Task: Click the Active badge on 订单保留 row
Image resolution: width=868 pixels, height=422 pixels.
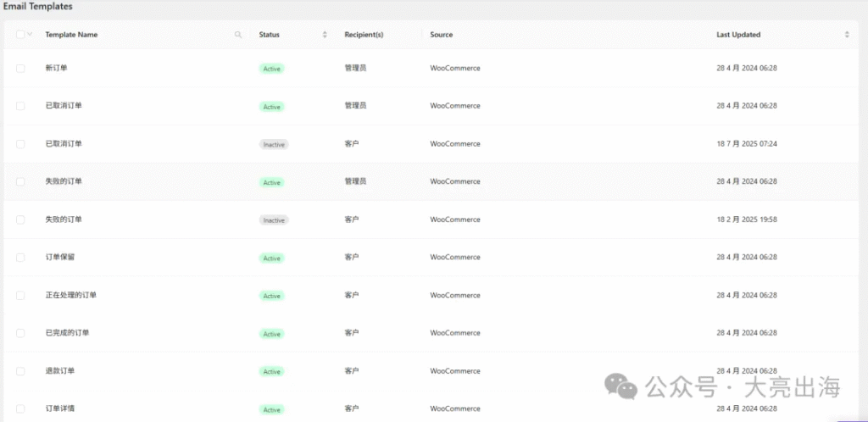Action: tap(272, 258)
